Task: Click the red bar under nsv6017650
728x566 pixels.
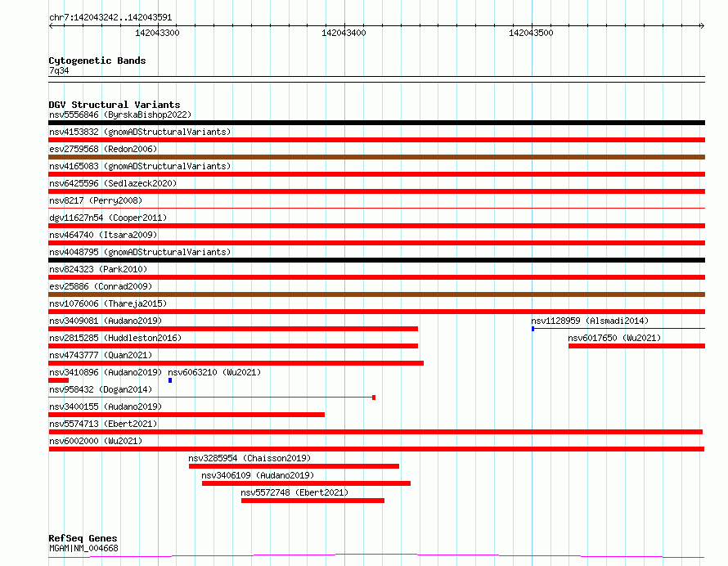Action: coord(636,346)
